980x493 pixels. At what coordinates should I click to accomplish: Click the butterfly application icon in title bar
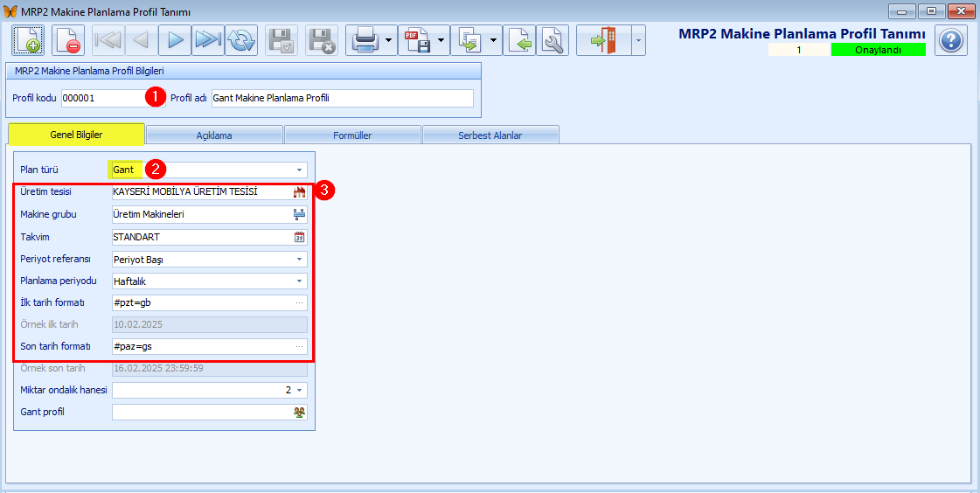[x=10, y=11]
